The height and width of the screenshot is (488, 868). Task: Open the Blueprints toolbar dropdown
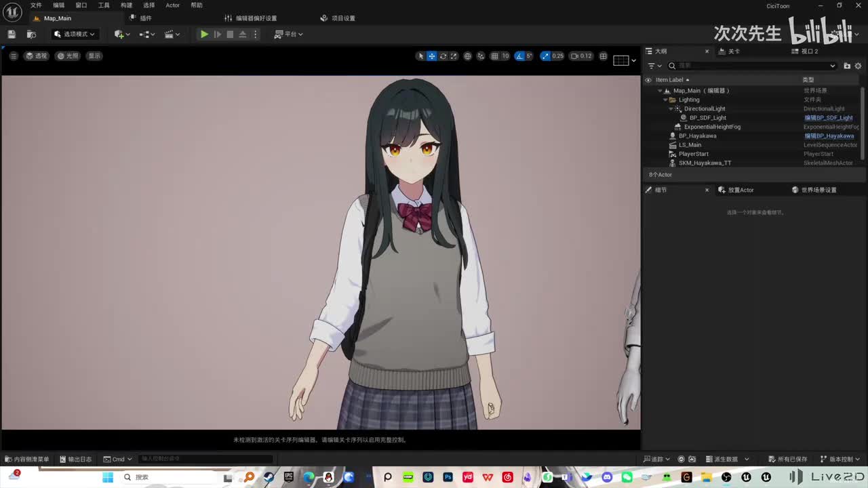pos(147,34)
